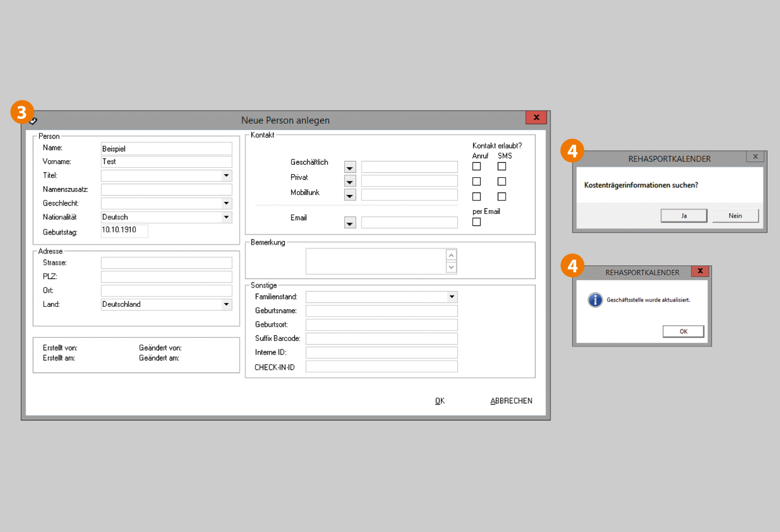Tick the per Email contact checkbox
Image resolution: width=780 pixels, height=532 pixels.
(476, 222)
